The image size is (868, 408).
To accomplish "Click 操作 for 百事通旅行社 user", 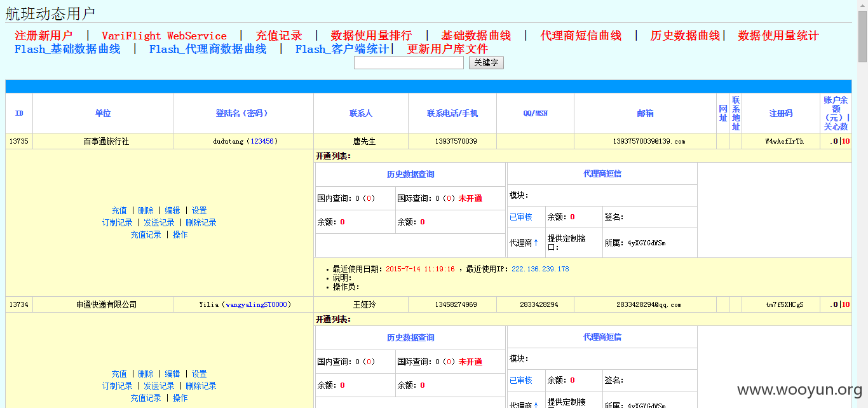I will tap(180, 235).
